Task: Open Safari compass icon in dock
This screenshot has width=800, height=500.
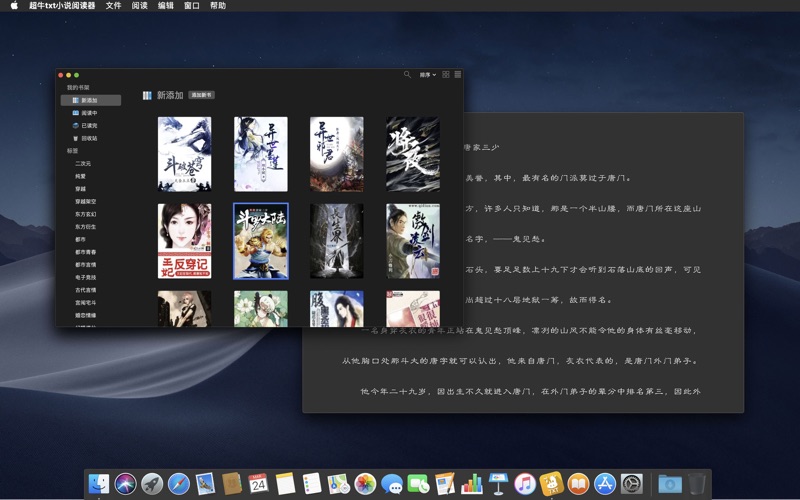Action: (x=179, y=484)
